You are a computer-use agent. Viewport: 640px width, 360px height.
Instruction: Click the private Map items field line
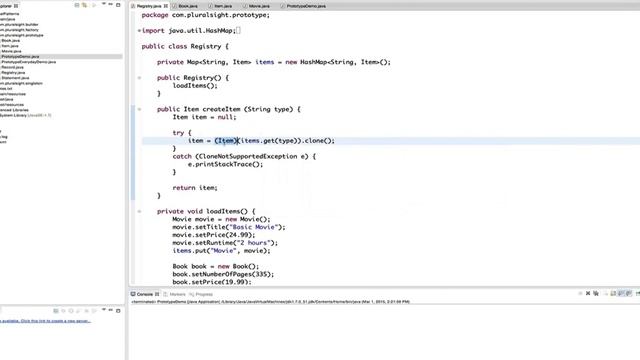pos(273,62)
